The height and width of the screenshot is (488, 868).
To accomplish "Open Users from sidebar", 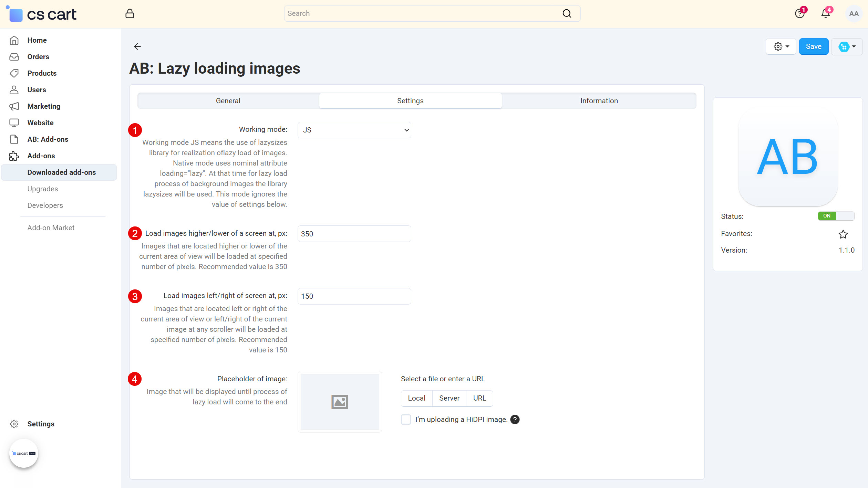I will [x=37, y=90].
